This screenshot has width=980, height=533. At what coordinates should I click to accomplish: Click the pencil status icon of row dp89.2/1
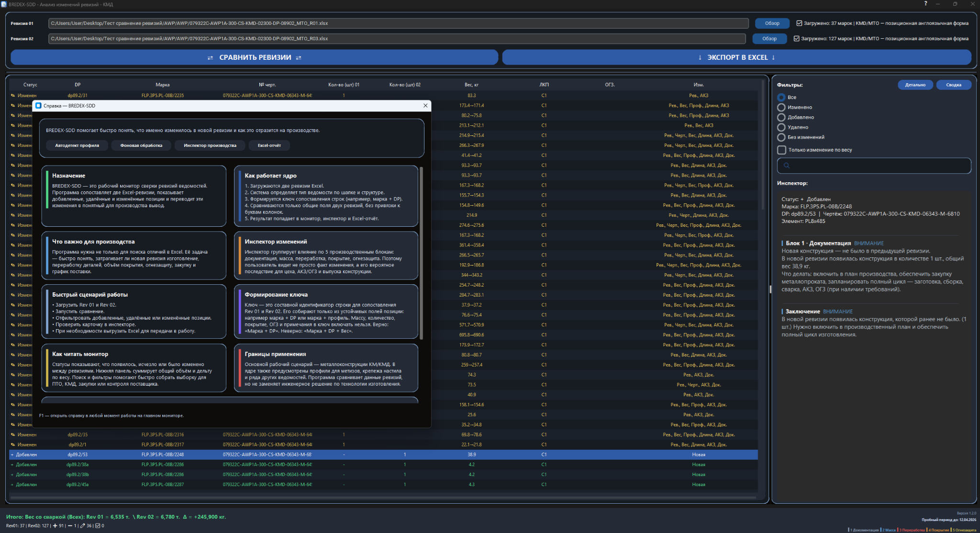tap(13, 445)
